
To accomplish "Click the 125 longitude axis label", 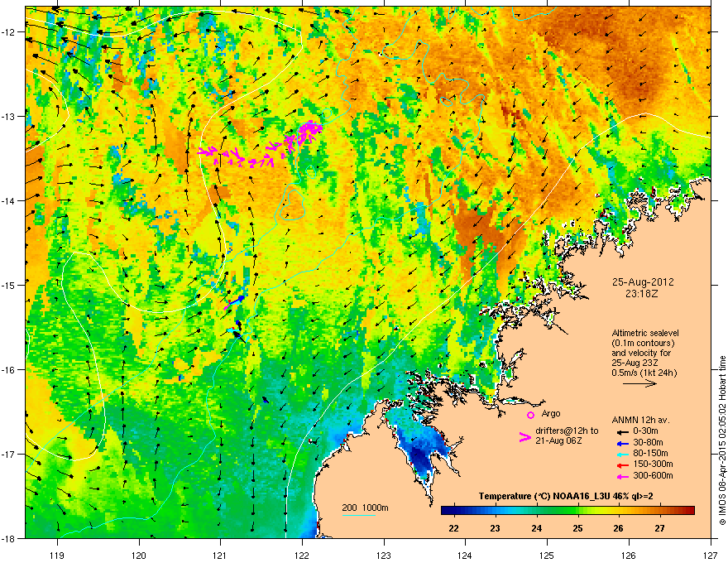I will (x=547, y=555).
